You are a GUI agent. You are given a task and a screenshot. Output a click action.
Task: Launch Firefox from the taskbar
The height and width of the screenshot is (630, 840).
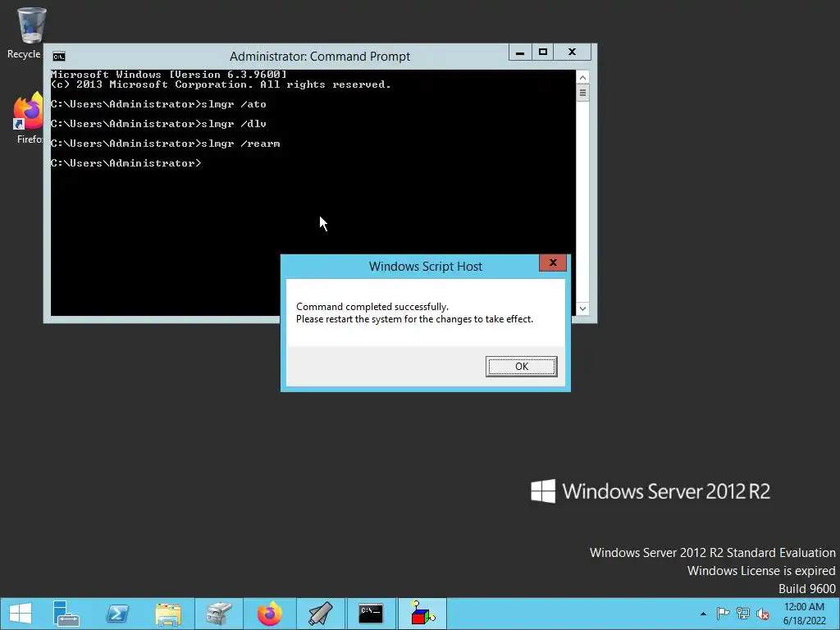[x=269, y=614]
